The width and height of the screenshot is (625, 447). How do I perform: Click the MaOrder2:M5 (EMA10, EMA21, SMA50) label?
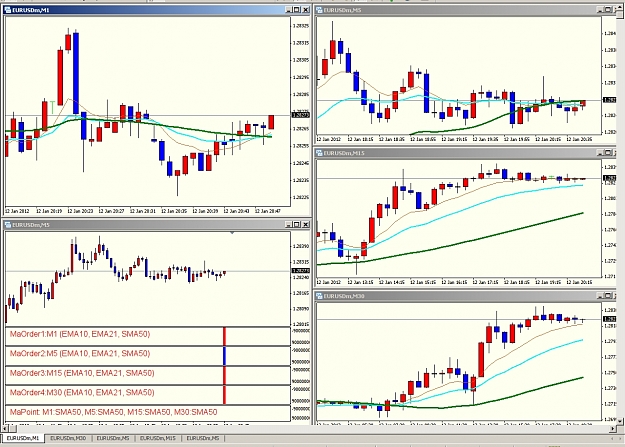click(x=80, y=354)
